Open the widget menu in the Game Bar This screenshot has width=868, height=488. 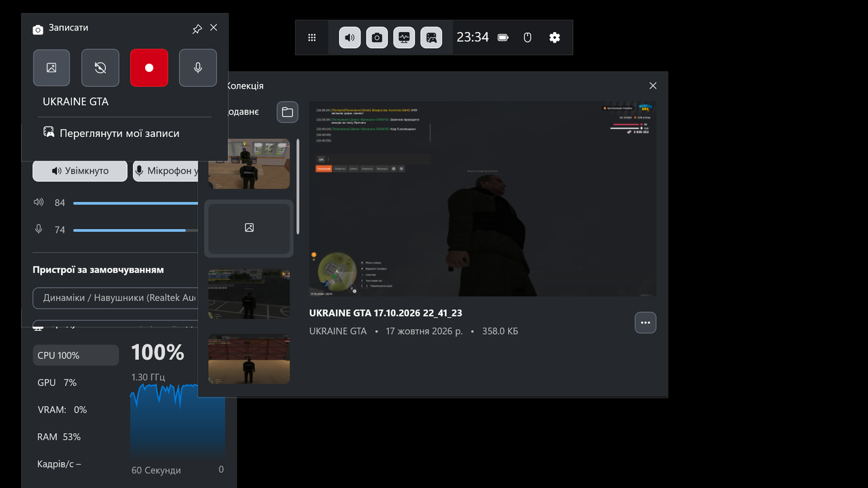tap(312, 38)
